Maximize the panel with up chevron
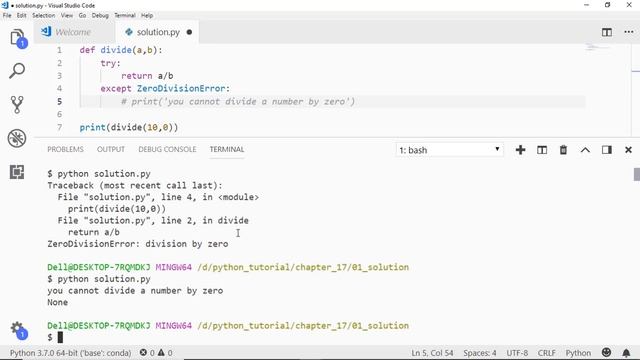The image size is (640, 360). [585, 150]
